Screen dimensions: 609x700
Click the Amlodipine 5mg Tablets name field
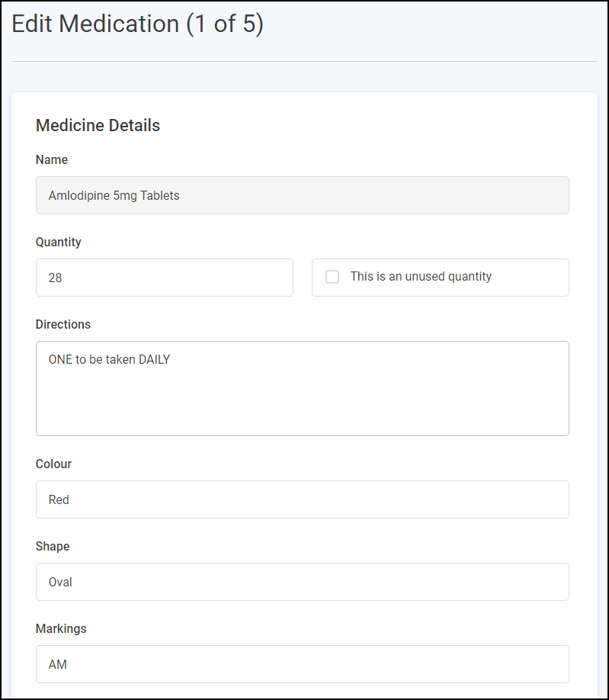[x=302, y=195]
